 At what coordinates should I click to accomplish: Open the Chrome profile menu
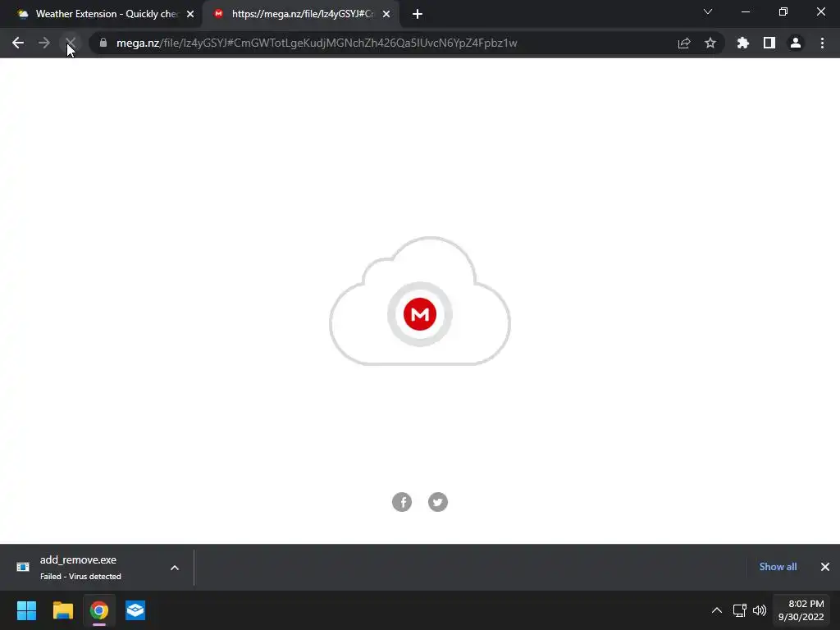(x=796, y=43)
